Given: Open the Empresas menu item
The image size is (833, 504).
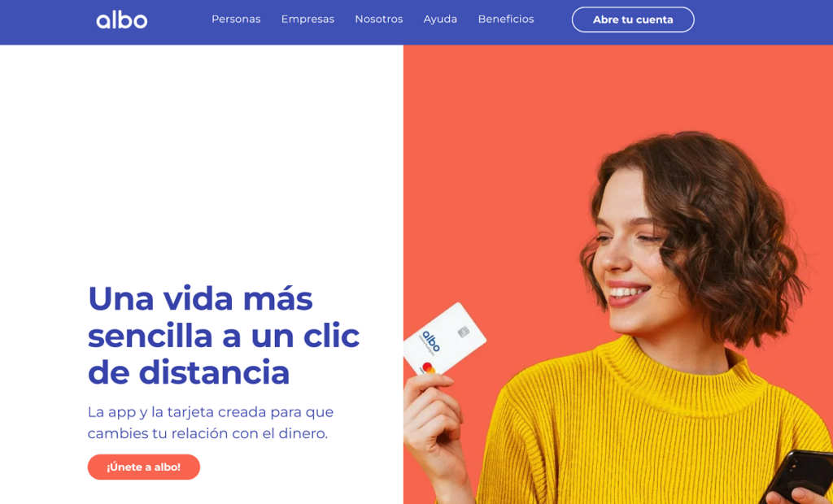Looking at the screenshot, I should pos(307,20).
